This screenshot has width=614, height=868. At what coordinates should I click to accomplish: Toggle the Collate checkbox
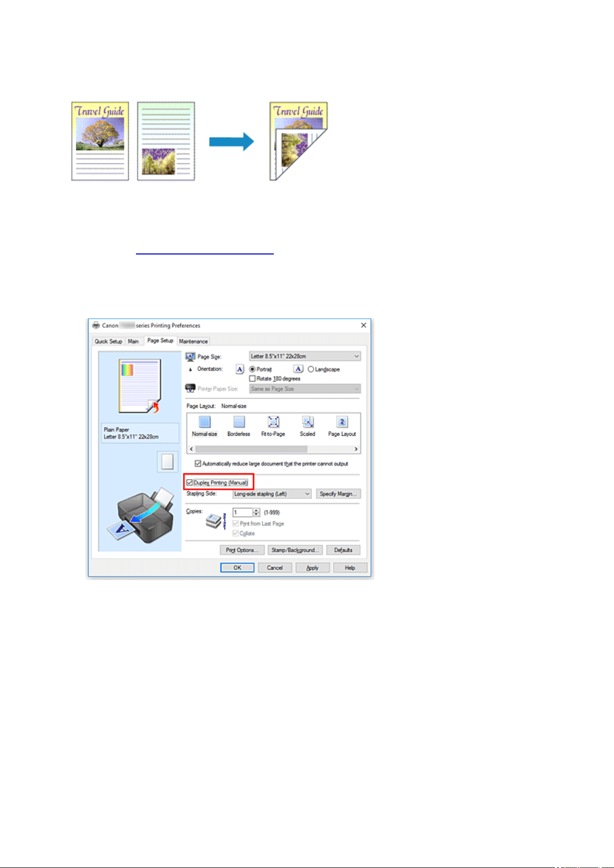pos(235,534)
